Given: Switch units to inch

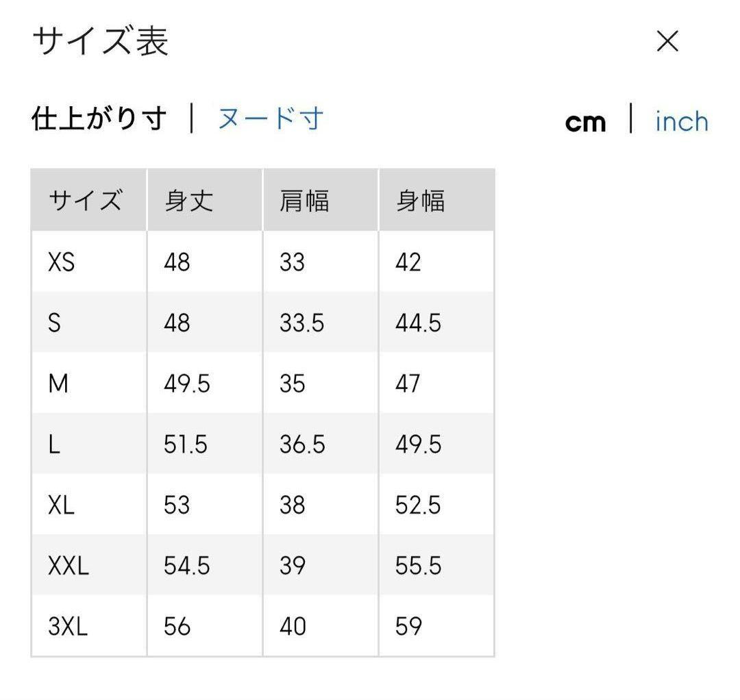Looking at the screenshot, I should pyautogui.click(x=681, y=122).
